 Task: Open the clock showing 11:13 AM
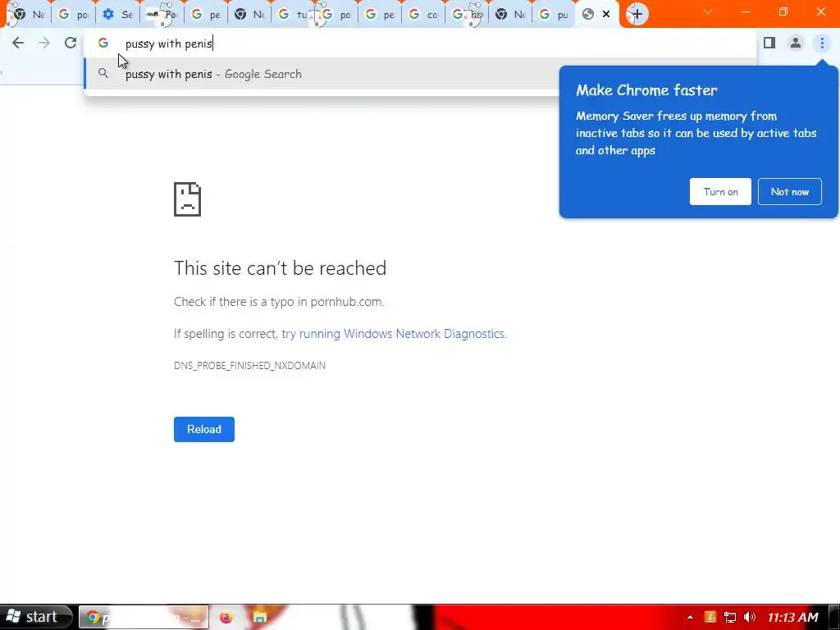pos(793,618)
